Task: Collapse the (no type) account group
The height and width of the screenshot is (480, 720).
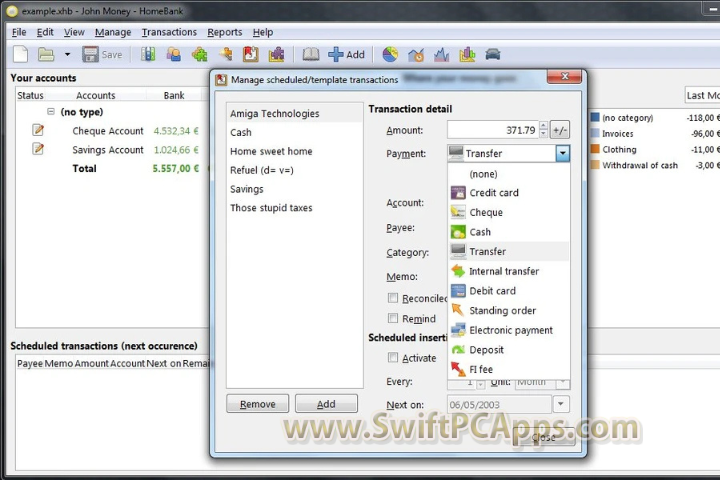Action: pos(51,112)
